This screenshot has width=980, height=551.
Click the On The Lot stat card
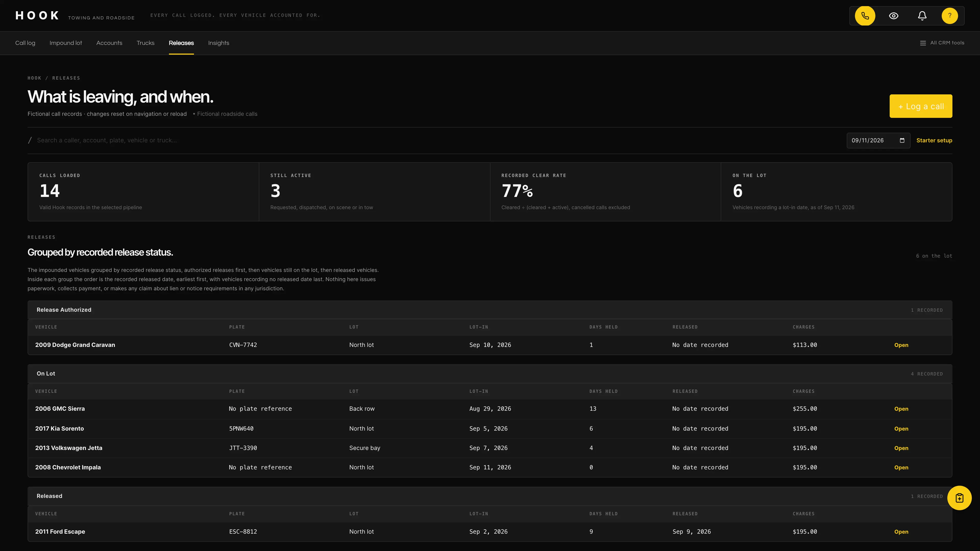pyautogui.click(x=837, y=192)
